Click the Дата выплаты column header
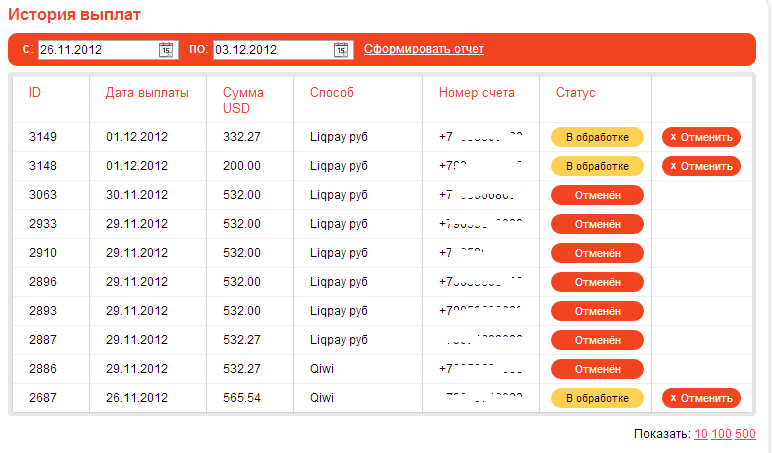Viewport: 772px width, 453px height. [147, 93]
